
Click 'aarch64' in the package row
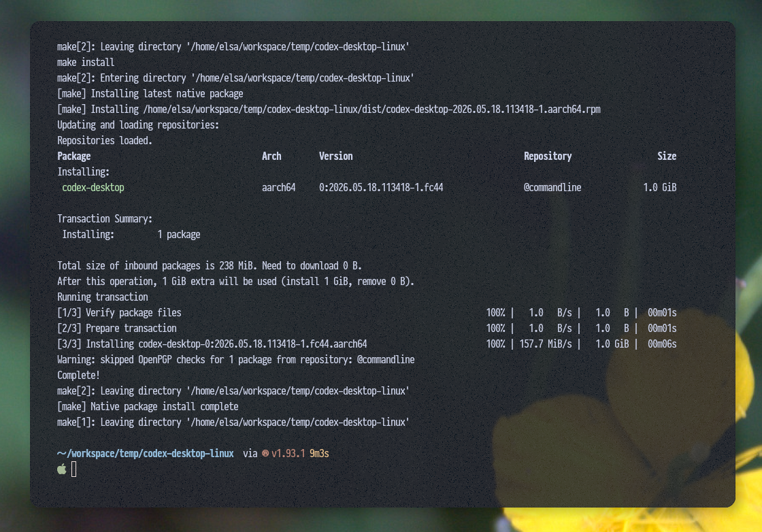pos(278,188)
